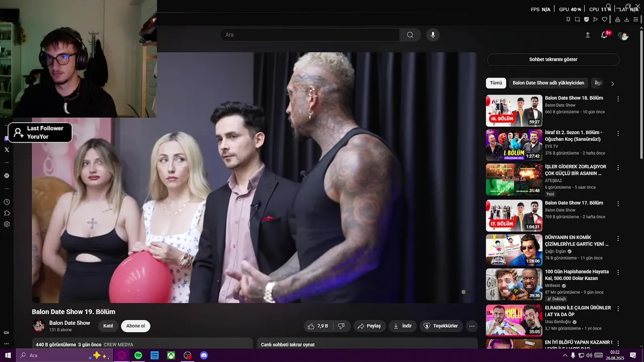This screenshot has width=644, height=362.
Task: Click the EYS TV channel name
Action: pyautogui.click(x=551, y=146)
